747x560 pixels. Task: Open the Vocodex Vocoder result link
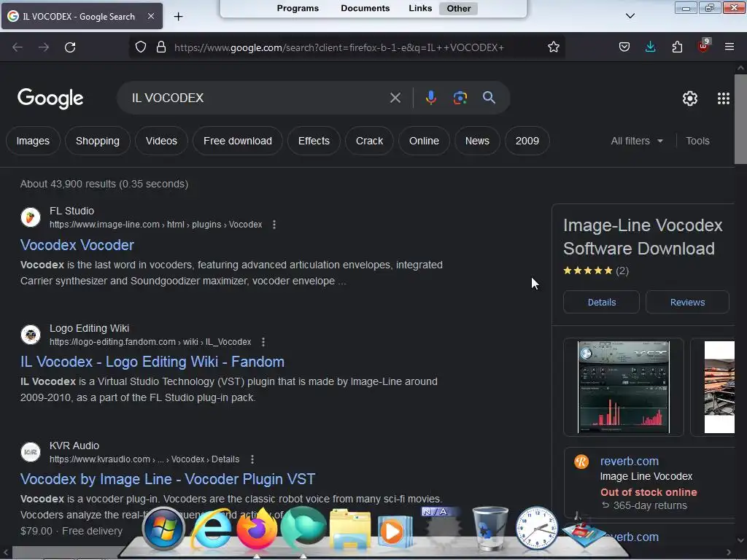click(x=77, y=245)
